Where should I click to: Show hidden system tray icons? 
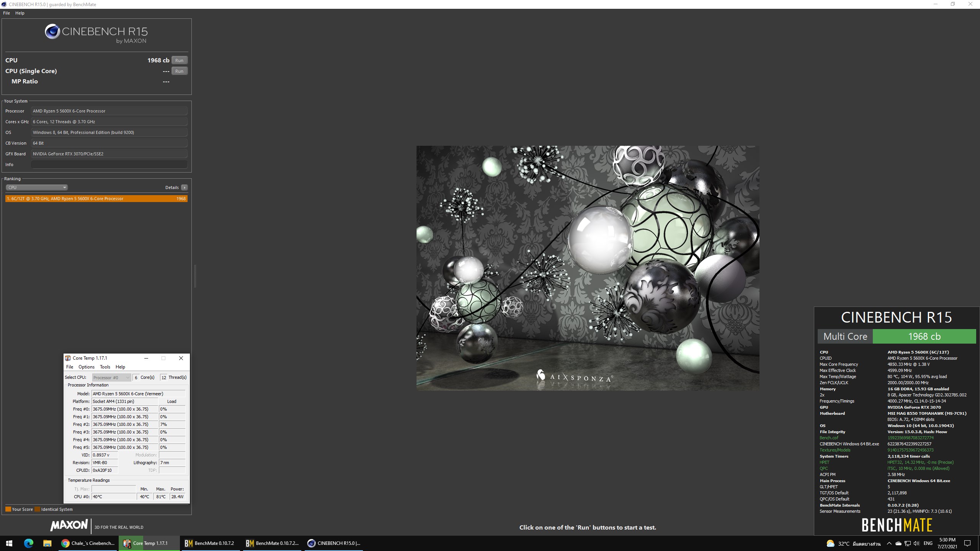point(889,543)
